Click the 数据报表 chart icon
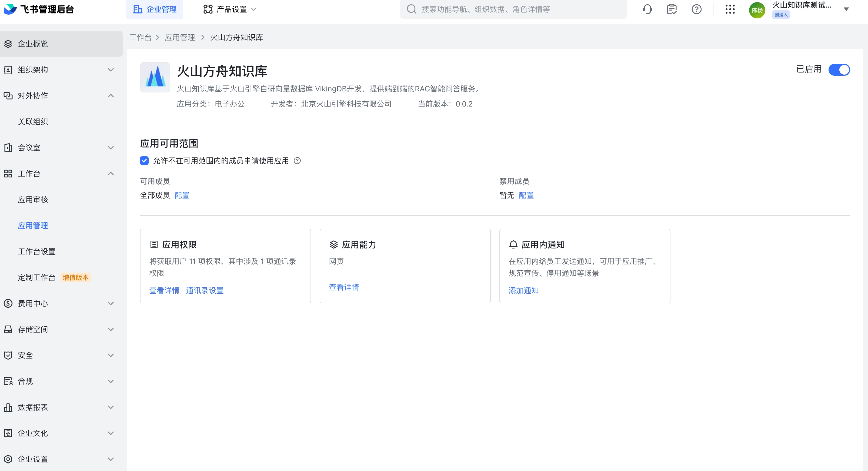868x471 pixels. [x=8, y=407]
